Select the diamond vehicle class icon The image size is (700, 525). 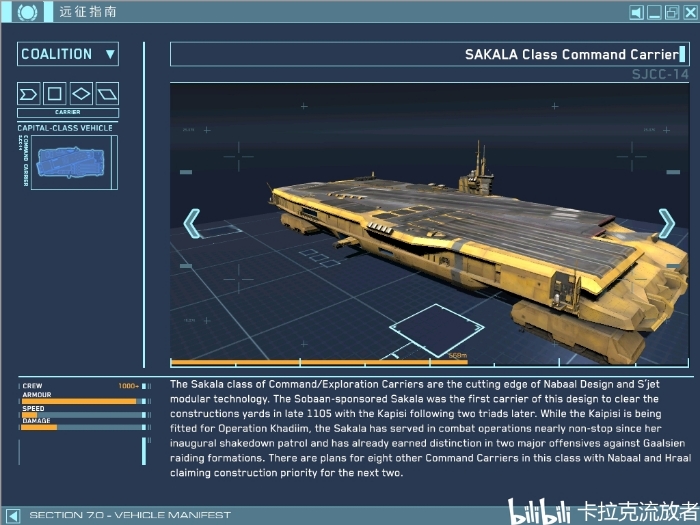[x=81, y=94]
